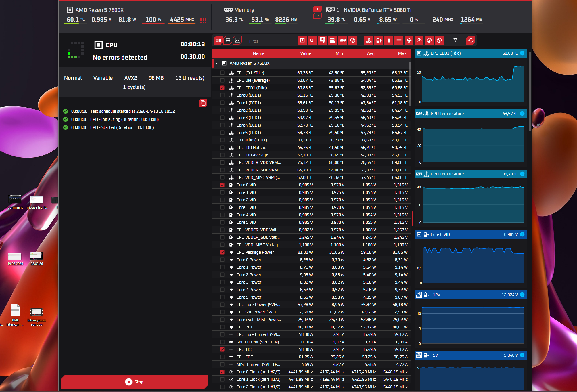Toggle the fan sensor filter icon

409,40
